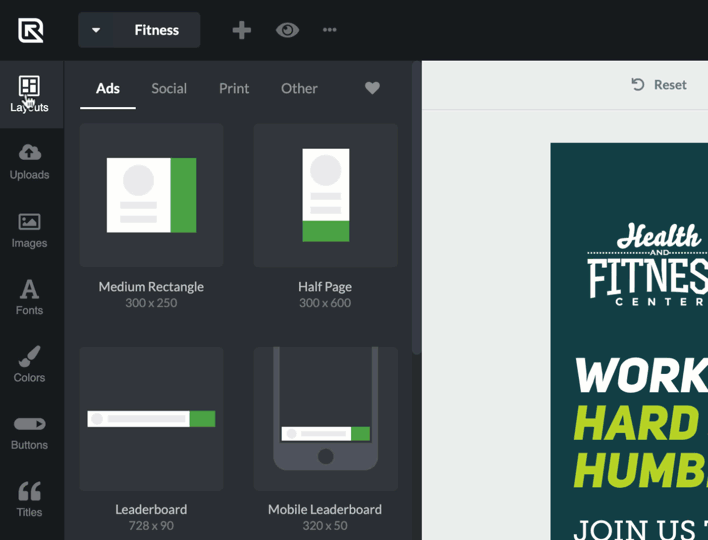Toggle preview with the eye icon
This screenshot has width=708, height=540.
[x=287, y=30]
